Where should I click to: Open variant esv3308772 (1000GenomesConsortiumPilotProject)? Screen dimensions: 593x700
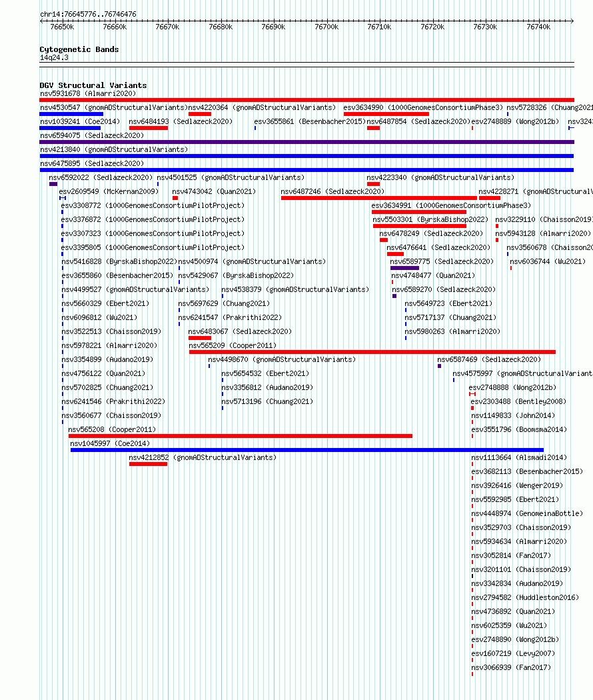tap(153, 205)
